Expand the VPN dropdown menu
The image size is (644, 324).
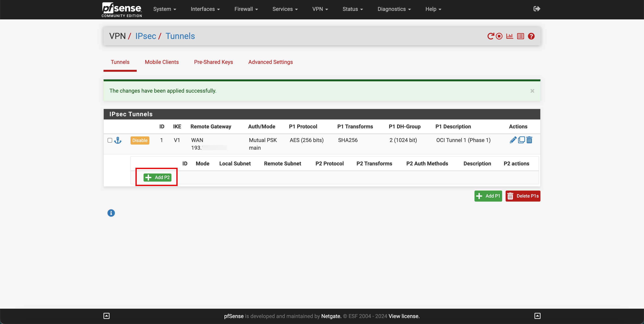(320, 9)
